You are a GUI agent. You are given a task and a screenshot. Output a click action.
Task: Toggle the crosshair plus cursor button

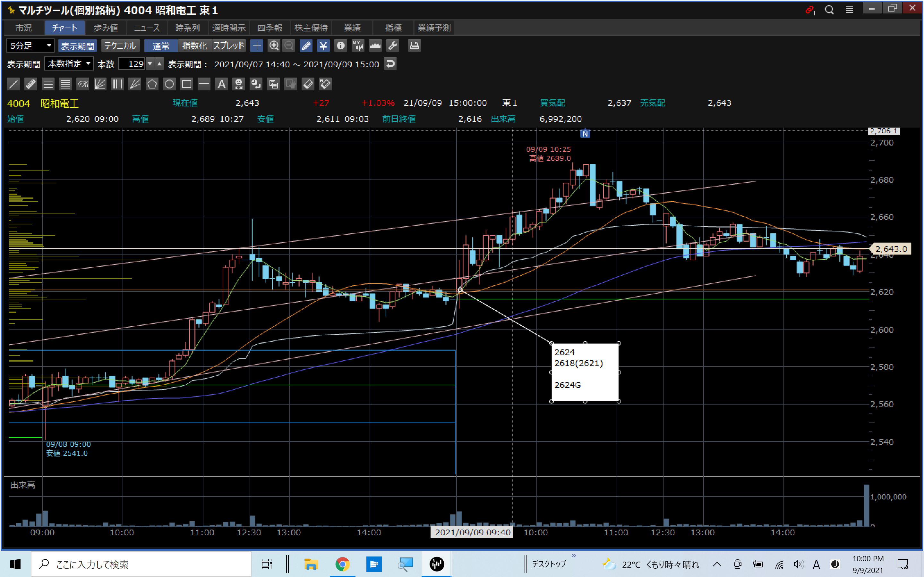tap(257, 46)
